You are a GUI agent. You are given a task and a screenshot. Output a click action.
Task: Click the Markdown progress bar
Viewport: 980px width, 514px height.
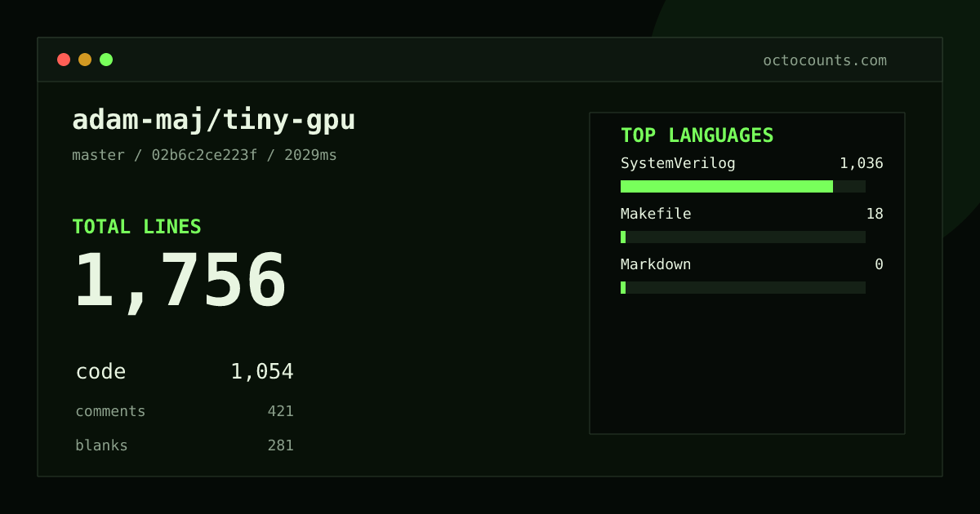point(743,288)
